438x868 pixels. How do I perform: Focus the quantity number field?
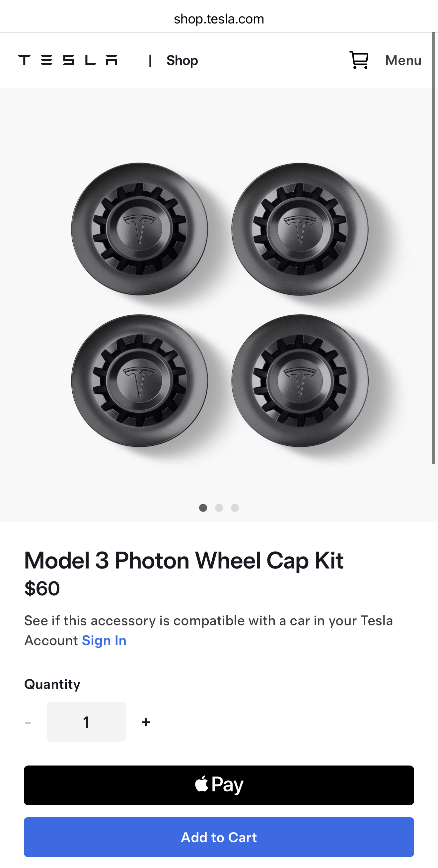[86, 722]
